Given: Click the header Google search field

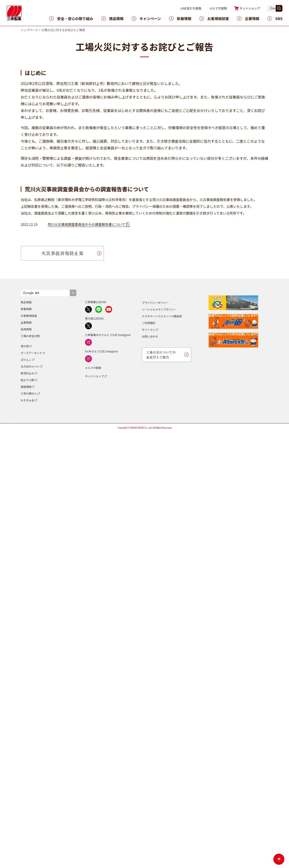Looking at the screenshot, I should click(x=271, y=8).
